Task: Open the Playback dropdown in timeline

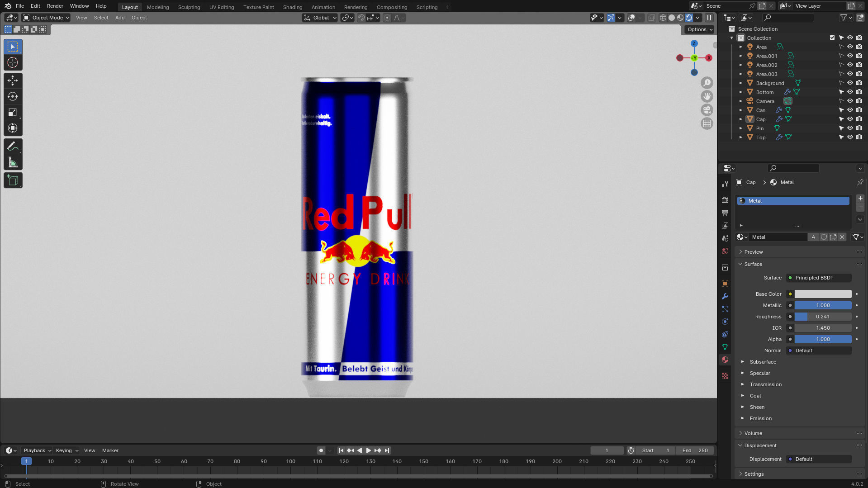Action: coord(37,450)
